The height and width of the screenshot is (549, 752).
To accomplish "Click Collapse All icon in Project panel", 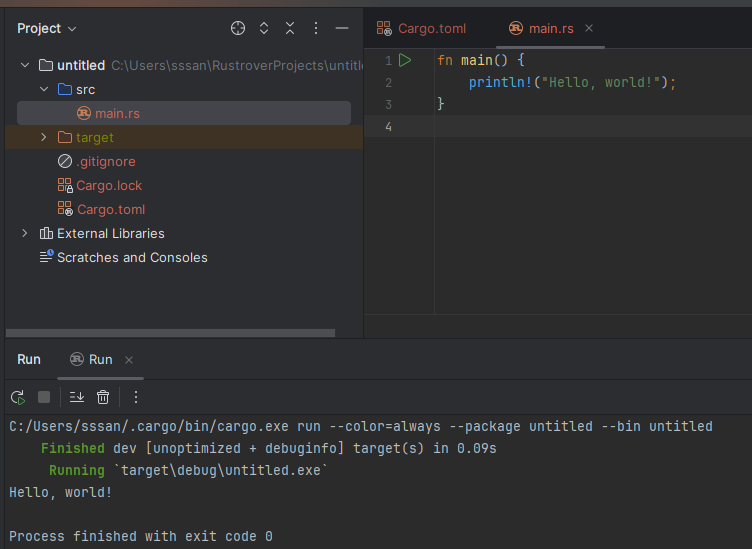I will (x=290, y=28).
